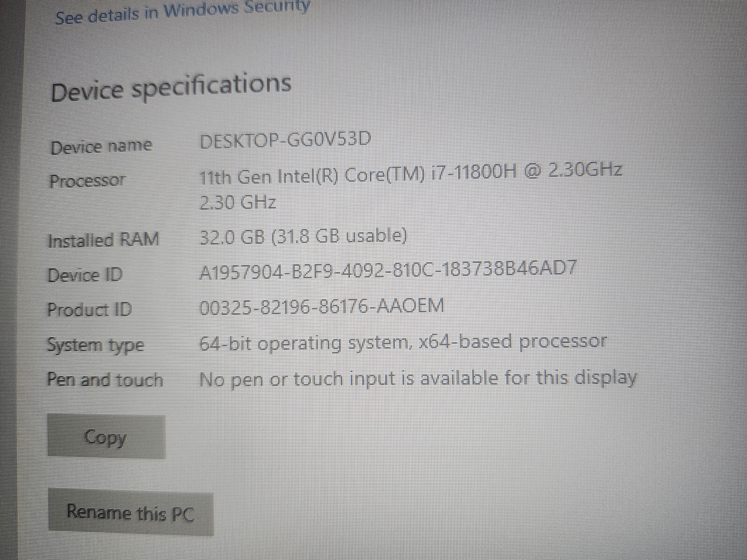747x560 pixels.
Task: Click the Device name label
Action: (101, 147)
